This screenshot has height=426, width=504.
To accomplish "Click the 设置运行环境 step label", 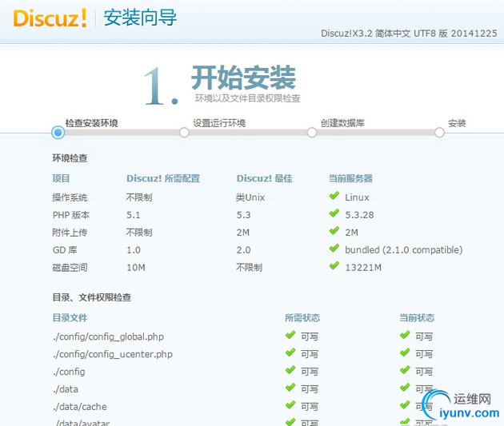I will pyautogui.click(x=219, y=123).
